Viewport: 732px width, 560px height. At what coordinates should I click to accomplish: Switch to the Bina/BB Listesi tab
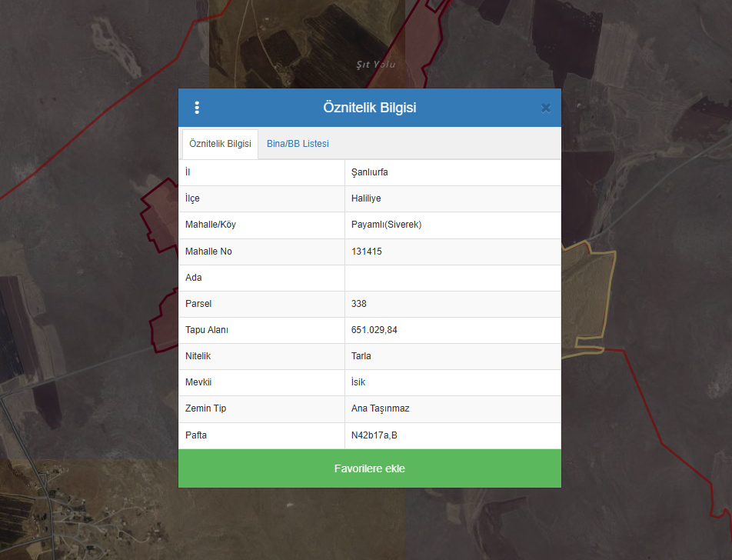click(x=298, y=144)
